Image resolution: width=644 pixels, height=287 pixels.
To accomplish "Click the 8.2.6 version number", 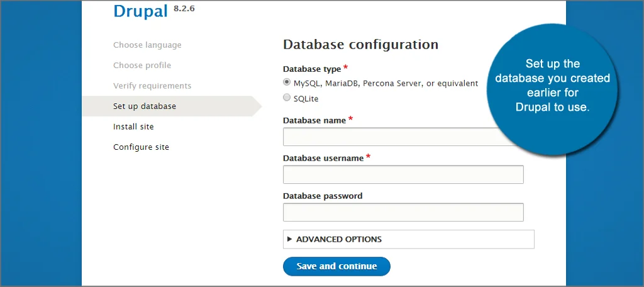I will pyautogui.click(x=184, y=8).
